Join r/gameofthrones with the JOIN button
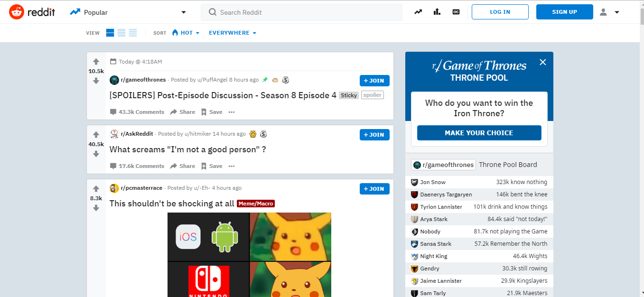This screenshot has height=297, width=644. (374, 81)
